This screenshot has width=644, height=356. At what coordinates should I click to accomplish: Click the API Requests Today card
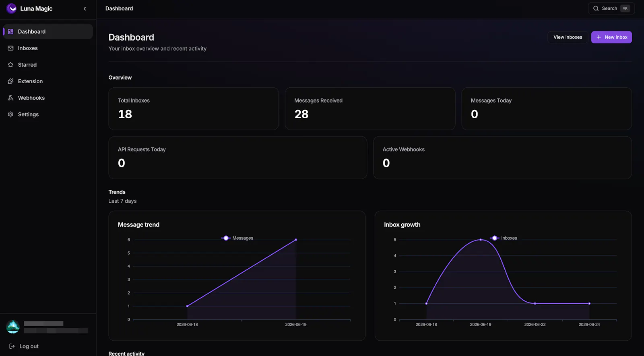click(237, 158)
